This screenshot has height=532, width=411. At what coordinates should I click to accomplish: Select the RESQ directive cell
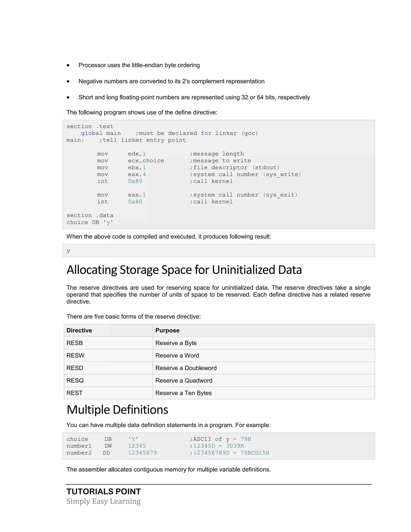tap(75, 380)
